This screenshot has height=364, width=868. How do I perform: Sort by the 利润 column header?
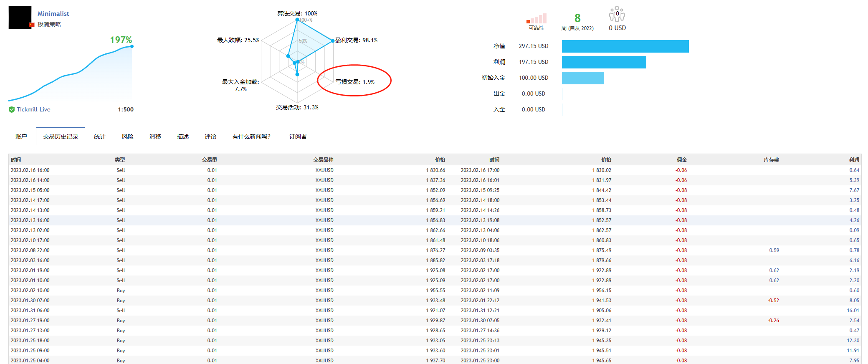pyautogui.click(x=854, y=160)
